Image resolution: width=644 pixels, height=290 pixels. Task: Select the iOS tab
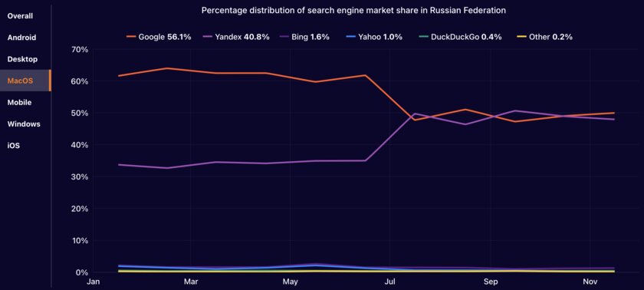[x=14, y=146]
